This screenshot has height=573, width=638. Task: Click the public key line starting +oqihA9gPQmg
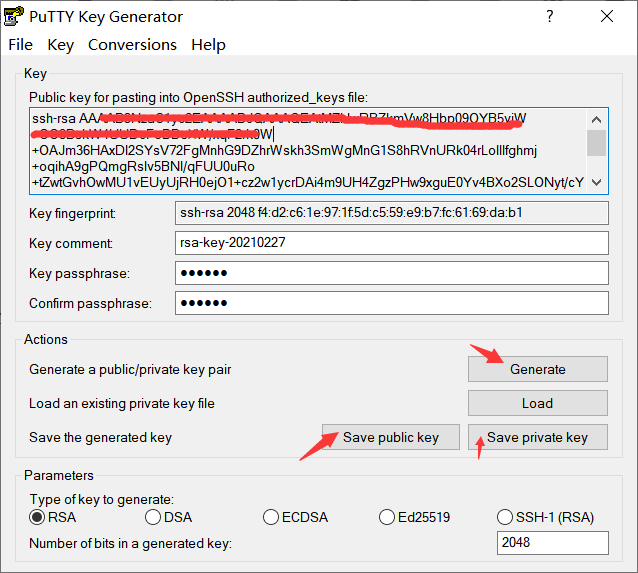point(143,166)
